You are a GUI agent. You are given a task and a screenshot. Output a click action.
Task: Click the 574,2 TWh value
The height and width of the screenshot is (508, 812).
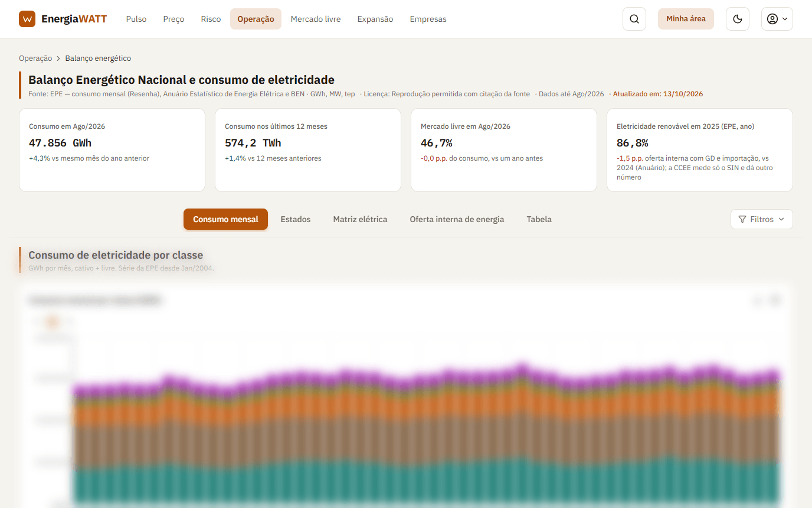(253, 143)
